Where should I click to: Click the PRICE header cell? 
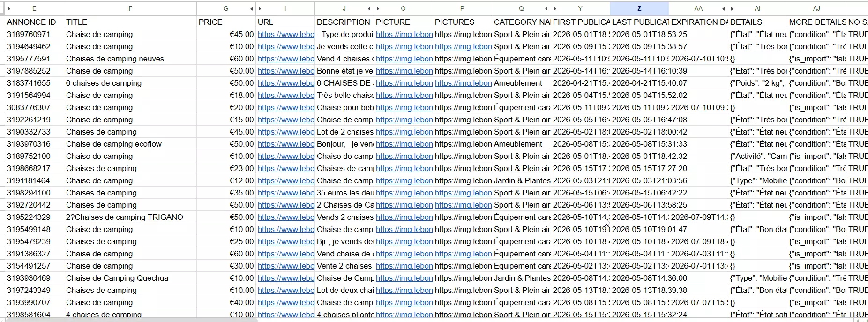coord(226,22)
